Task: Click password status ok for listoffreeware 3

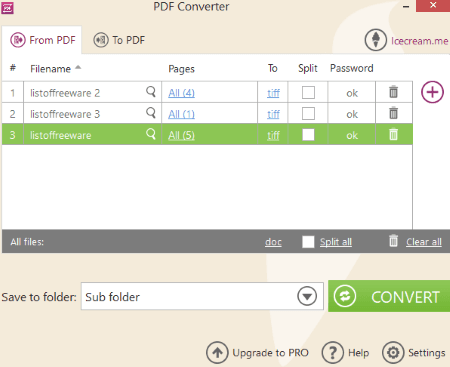Action: click(x=352, y=115)
